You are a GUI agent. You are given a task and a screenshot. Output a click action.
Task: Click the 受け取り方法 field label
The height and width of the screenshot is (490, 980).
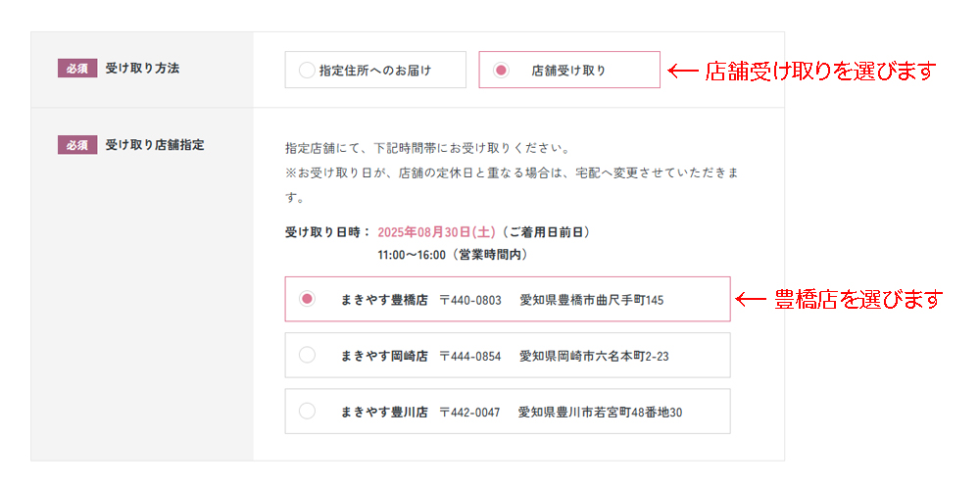[x=142, y=70]
